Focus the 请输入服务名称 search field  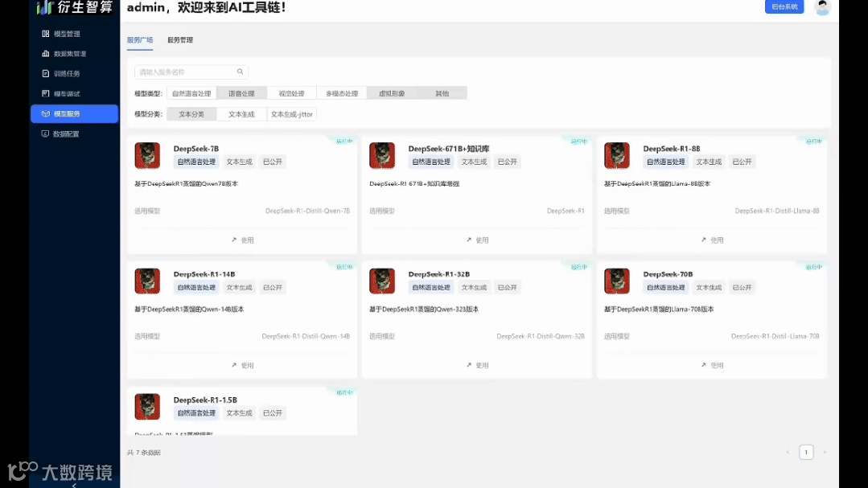pos(191,72)
